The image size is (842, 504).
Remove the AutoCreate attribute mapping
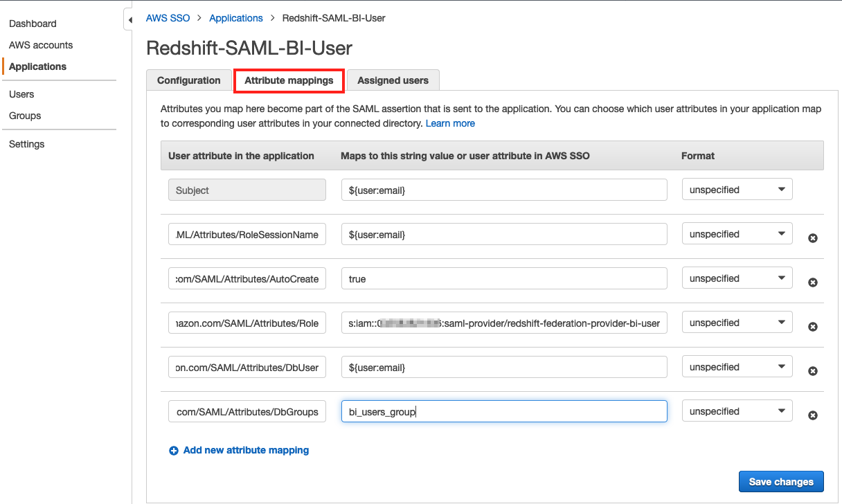813,282
